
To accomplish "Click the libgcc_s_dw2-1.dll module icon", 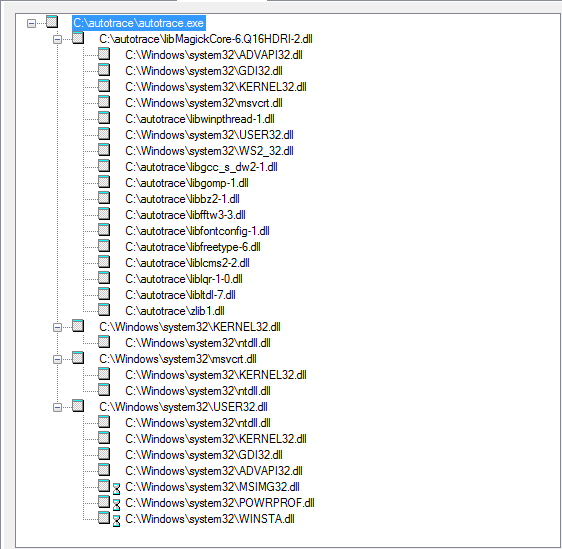I will pyautogui.click(x=104, y=166).
